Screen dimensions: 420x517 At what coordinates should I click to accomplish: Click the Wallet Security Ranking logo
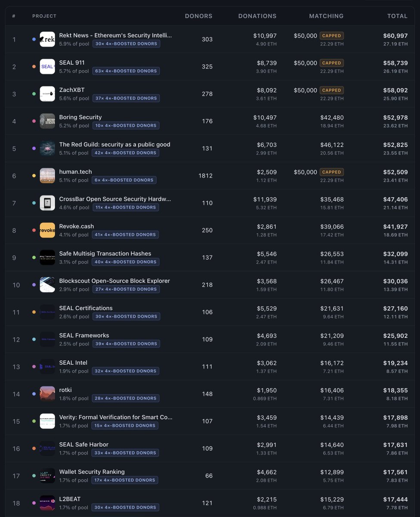click(47, 476)
